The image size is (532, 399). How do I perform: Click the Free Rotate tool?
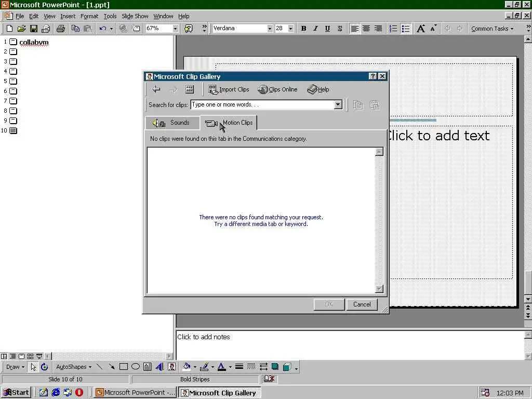click(45, 367)
